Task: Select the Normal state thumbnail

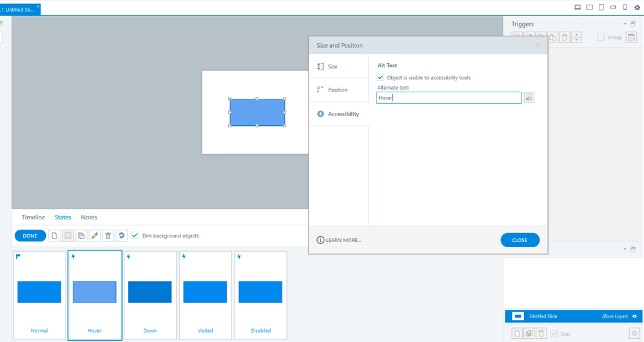Action: click(39, 295)
